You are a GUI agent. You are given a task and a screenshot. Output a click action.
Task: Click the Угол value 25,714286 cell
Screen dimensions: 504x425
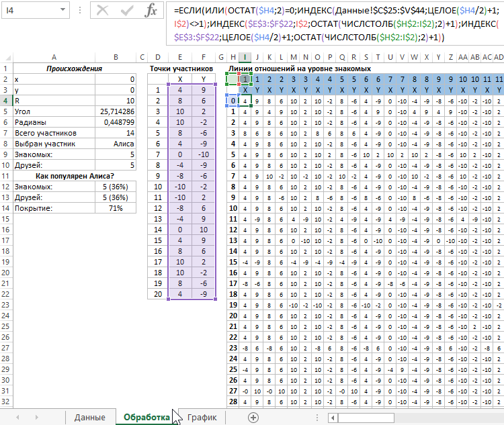point(116,111)
